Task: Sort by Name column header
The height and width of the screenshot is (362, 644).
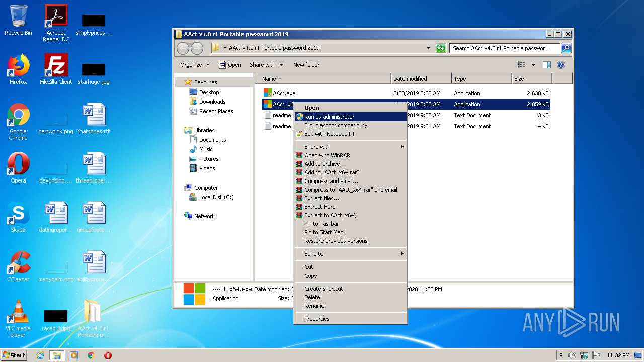Action: click(323, 79)
